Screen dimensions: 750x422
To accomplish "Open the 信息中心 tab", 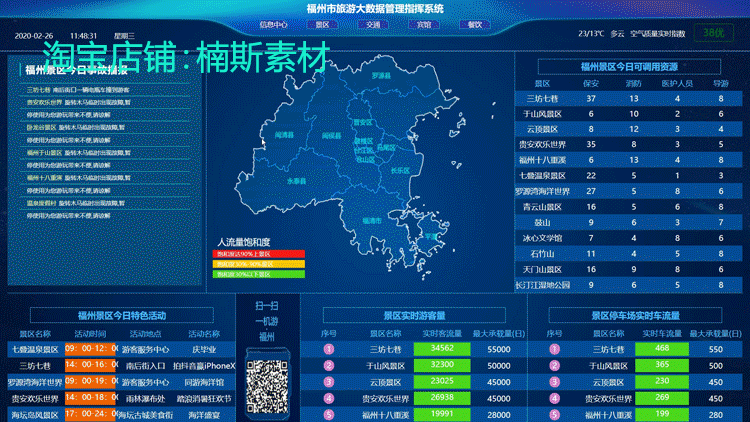I will (x=273, y=24).
